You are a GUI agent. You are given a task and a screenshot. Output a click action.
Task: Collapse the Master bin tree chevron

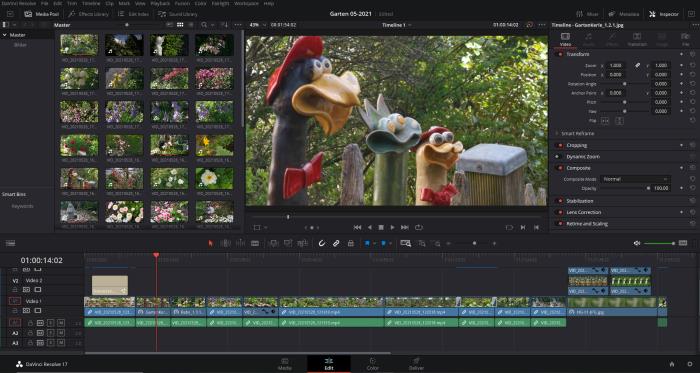5,35
